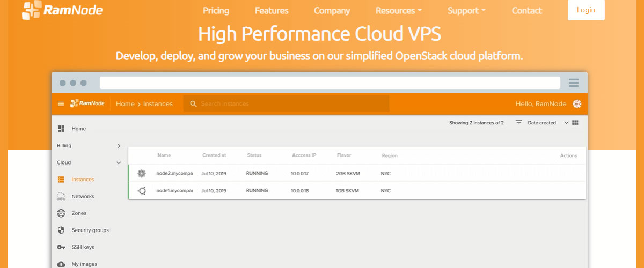Click the search magnifier icon
The height and width of the screenshot is (268, 644).
[194, 104]
